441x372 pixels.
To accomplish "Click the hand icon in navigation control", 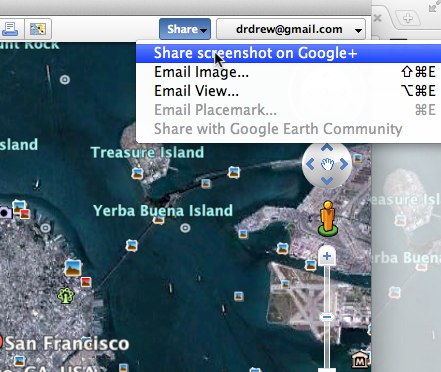I will [327, 164].
